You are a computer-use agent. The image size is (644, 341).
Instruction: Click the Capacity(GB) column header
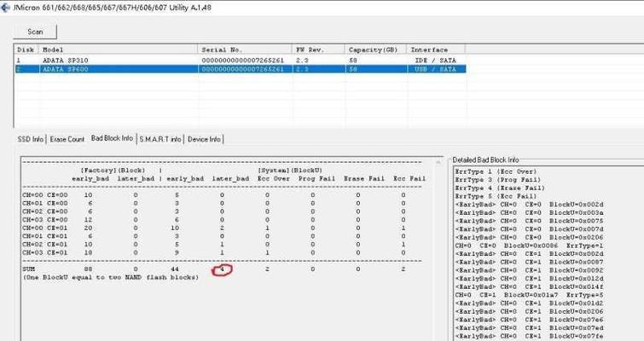[375, 49]
